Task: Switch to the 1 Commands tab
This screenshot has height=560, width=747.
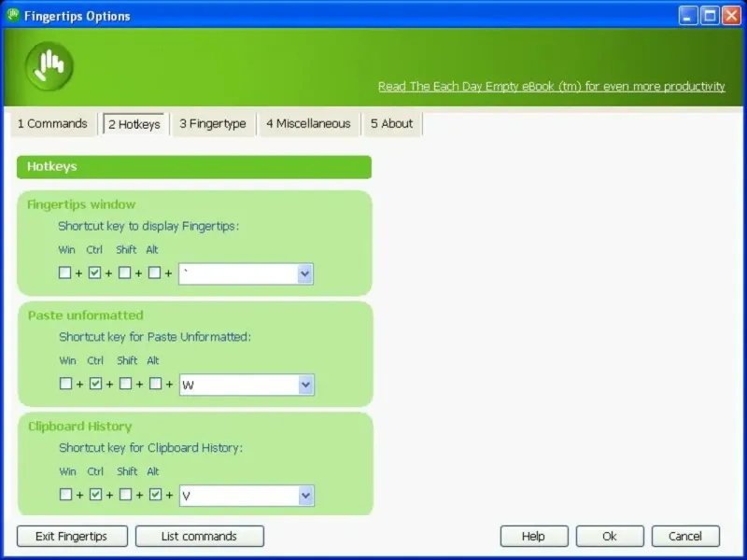Action: click(52, 124)
